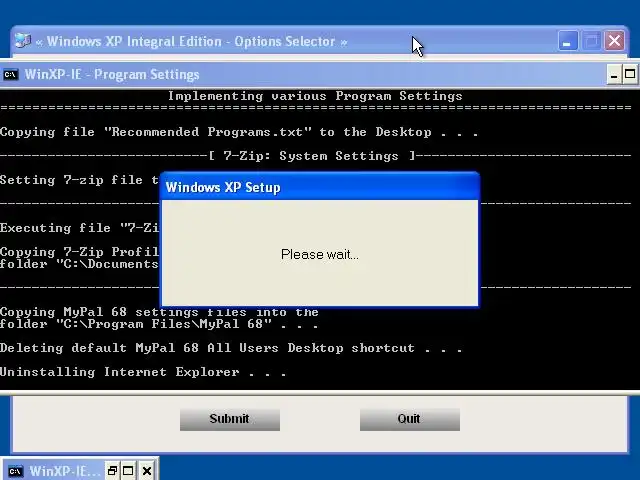The width and height of the screenshot is (640, 480).
Task: Click the Quit button in Options Selector
Action: 410,419
